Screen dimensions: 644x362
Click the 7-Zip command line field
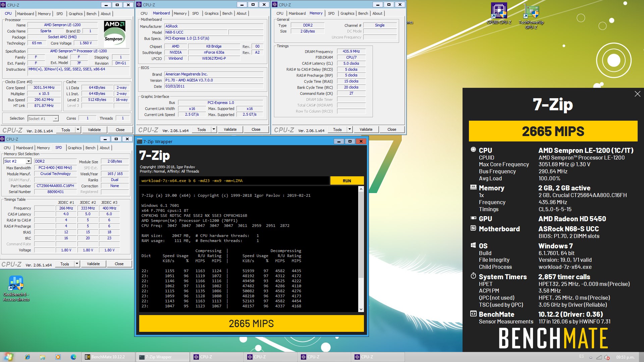(x=234, y=181)
